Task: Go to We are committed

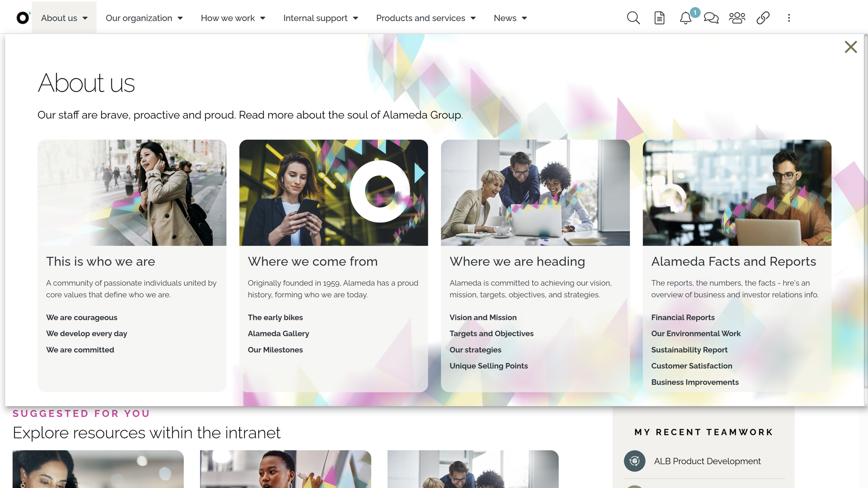Action: [x=80, y=350]
